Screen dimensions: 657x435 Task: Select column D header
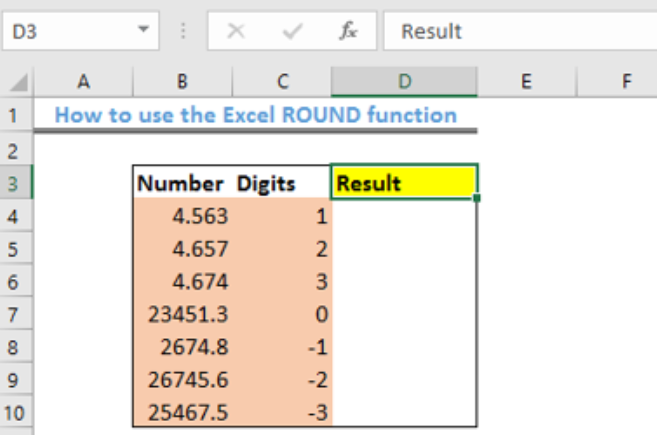click(404, 81)
